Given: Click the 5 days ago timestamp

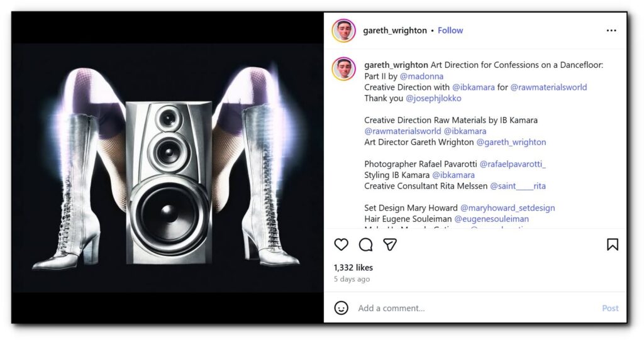Looking at the screenshot, I should point(352,279).
